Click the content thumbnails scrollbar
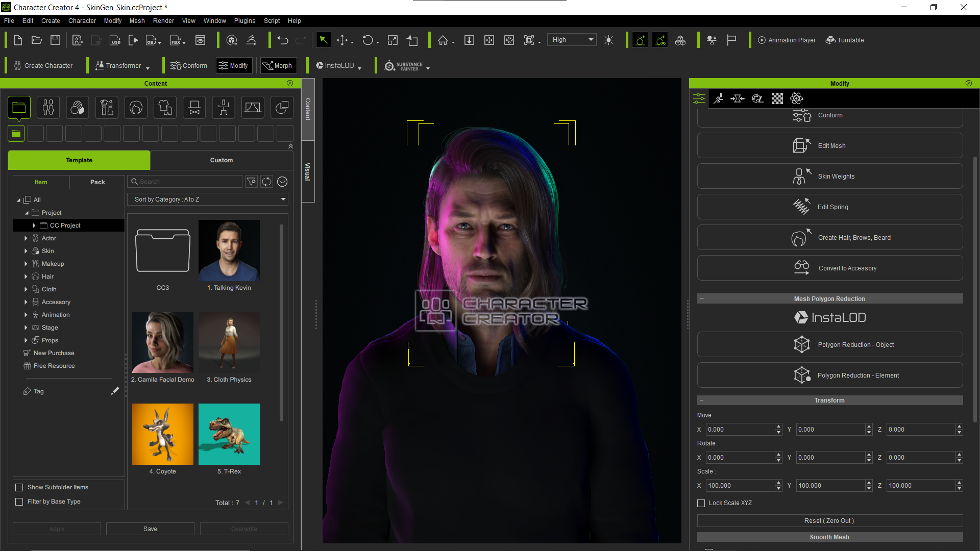Screen dimensions: 980x551 click(281, 322)
